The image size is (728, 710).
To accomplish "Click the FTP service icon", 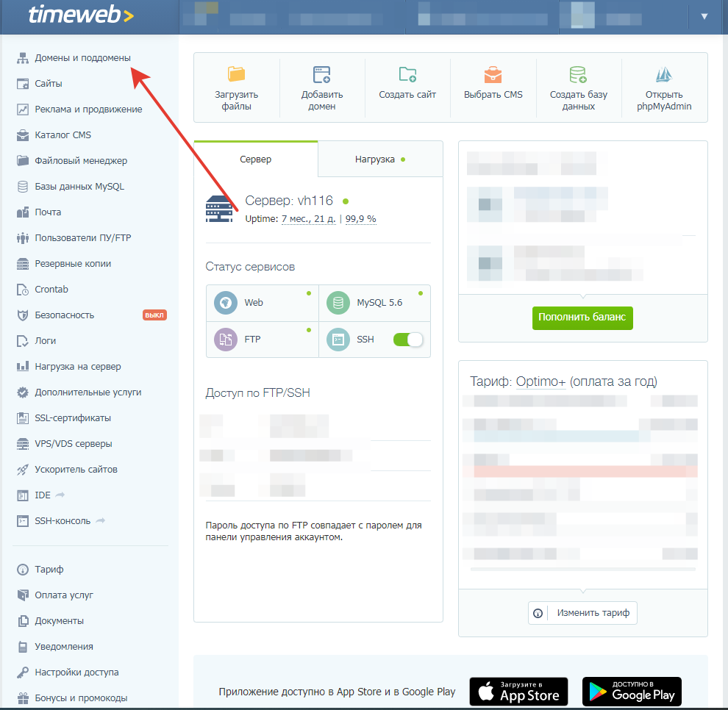I will (x=226, y=340).
